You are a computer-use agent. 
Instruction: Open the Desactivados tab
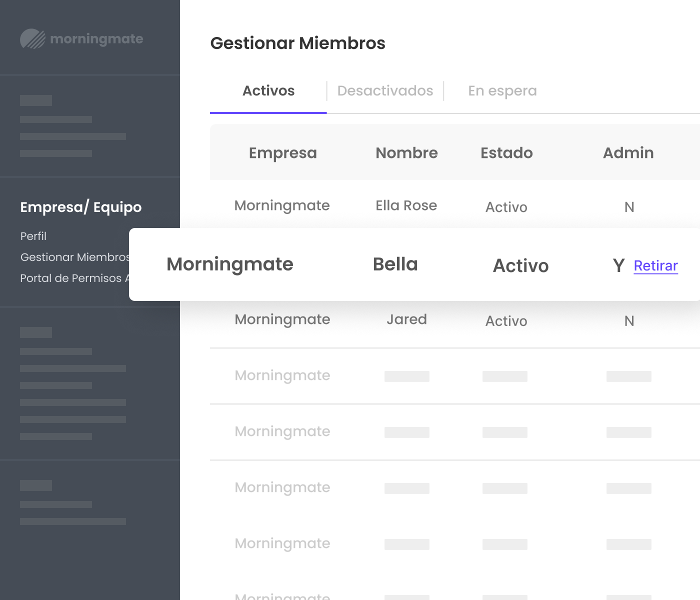point(385,91)
